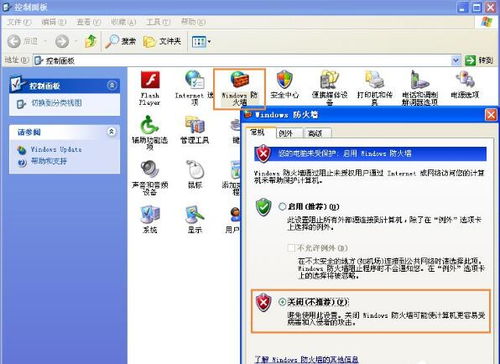Switch to category view link
The width and height of the screenshot is (500, 364).
(x=56, y=103)
